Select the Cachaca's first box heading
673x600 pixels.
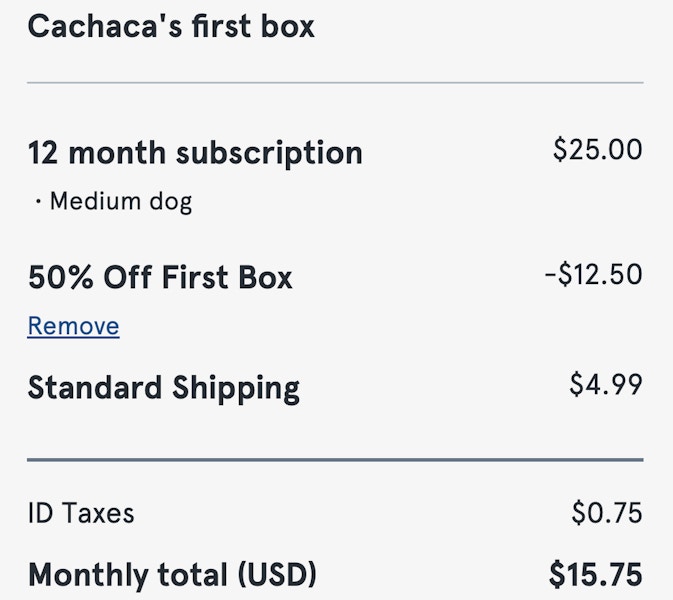[171, 26]
